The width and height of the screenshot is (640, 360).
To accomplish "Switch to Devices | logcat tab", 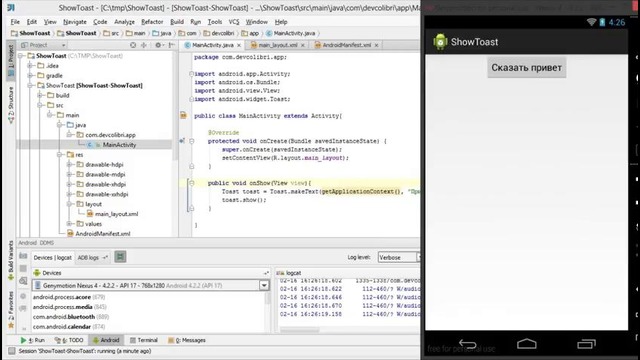I will pos(53,258).
